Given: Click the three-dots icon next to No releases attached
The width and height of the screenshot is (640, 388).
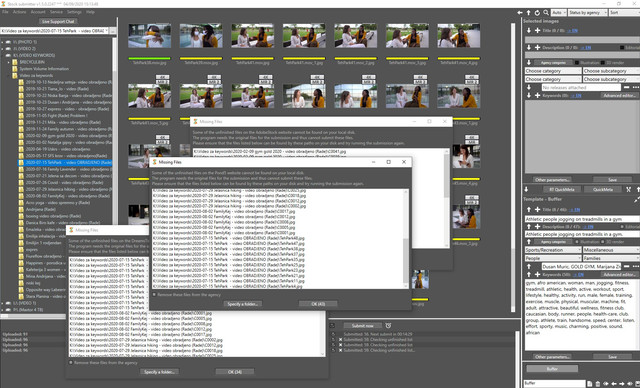Looking at the screenshot, I should [636, 87].
